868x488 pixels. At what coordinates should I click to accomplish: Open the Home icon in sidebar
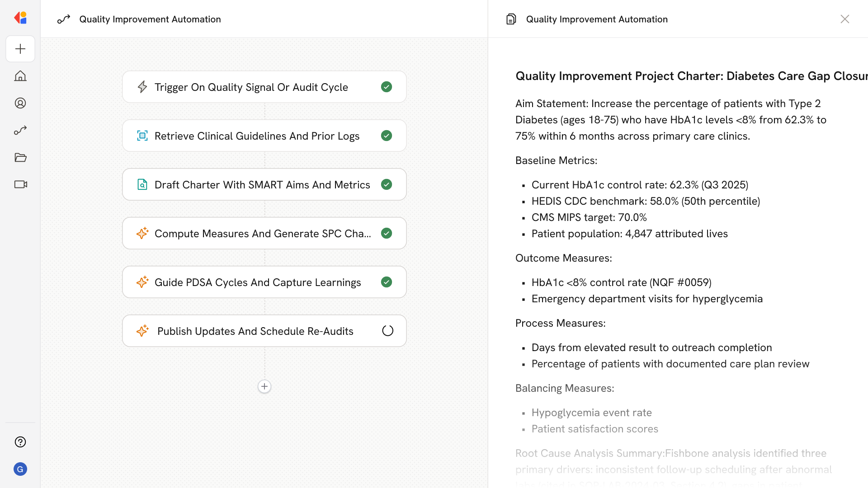point(20,76)
